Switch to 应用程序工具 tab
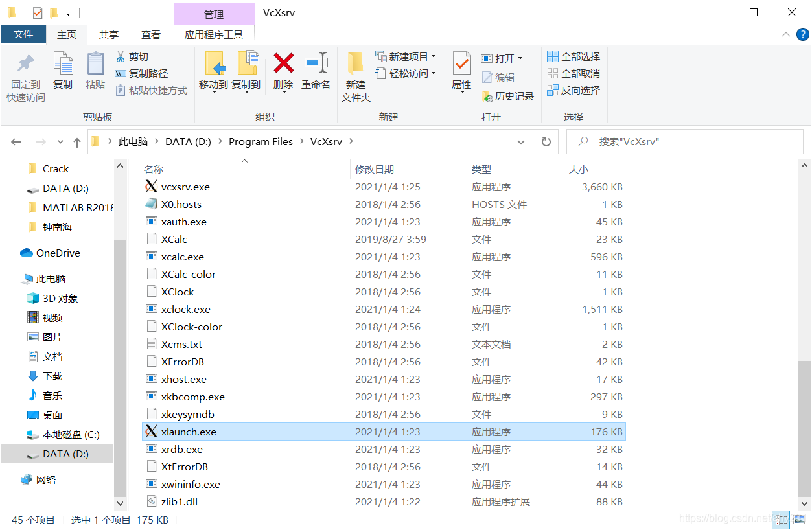 214,34
